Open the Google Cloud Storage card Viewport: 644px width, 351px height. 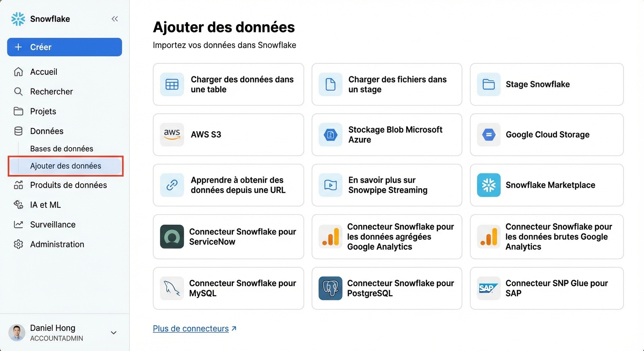pos(547,135)
